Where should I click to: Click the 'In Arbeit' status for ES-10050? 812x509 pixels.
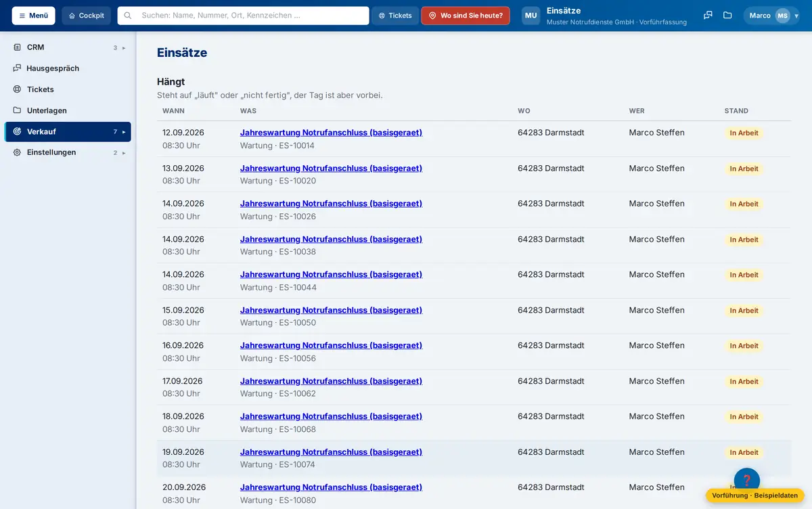tap(744, 311)
